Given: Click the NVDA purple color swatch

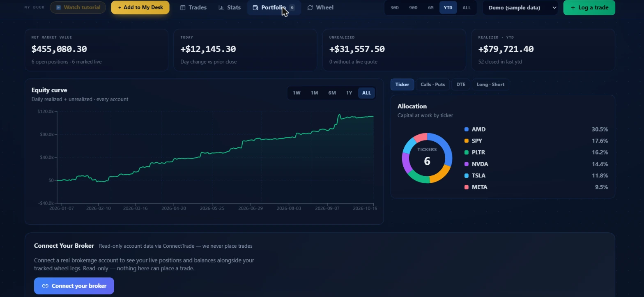Looking at the screenshot, I should pos(466,164).
